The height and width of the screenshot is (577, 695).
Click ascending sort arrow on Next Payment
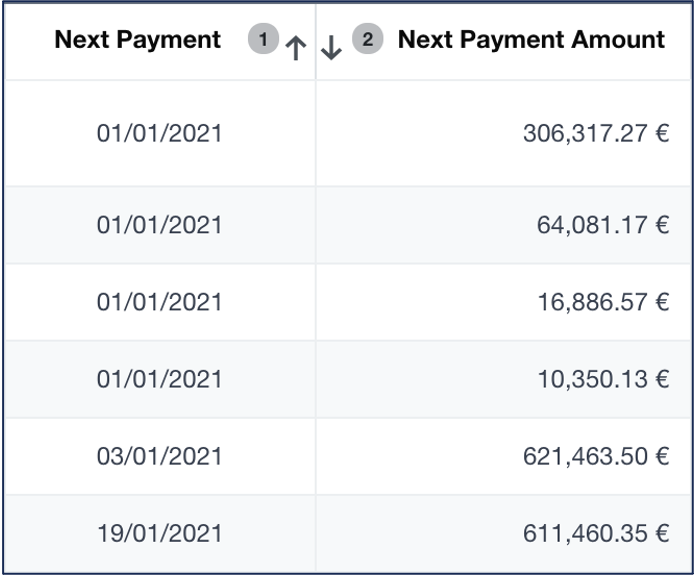click(x=295, y=48)
